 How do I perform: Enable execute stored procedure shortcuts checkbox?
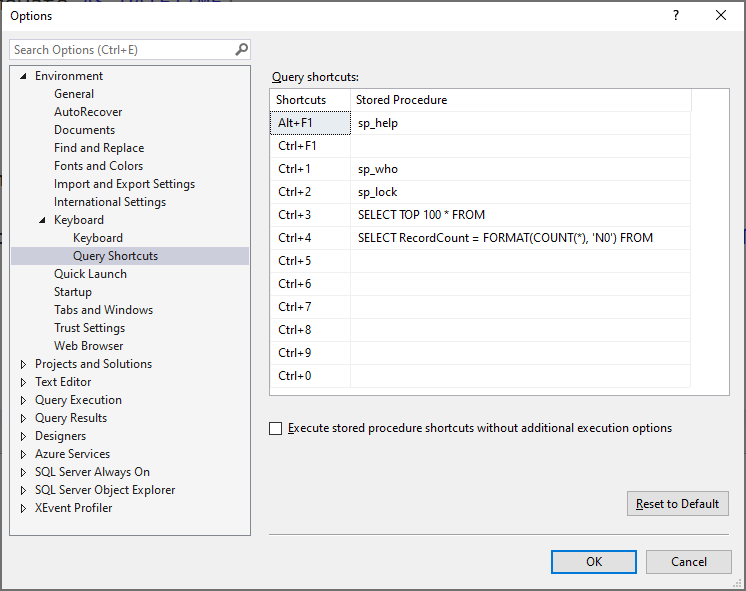[x=275, y=428]
